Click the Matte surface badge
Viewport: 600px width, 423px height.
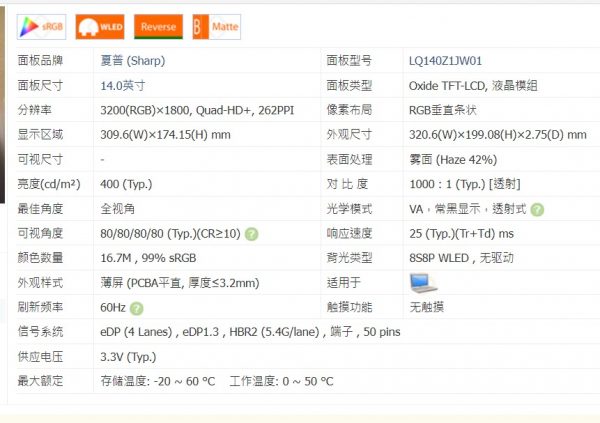coord(216,26)
